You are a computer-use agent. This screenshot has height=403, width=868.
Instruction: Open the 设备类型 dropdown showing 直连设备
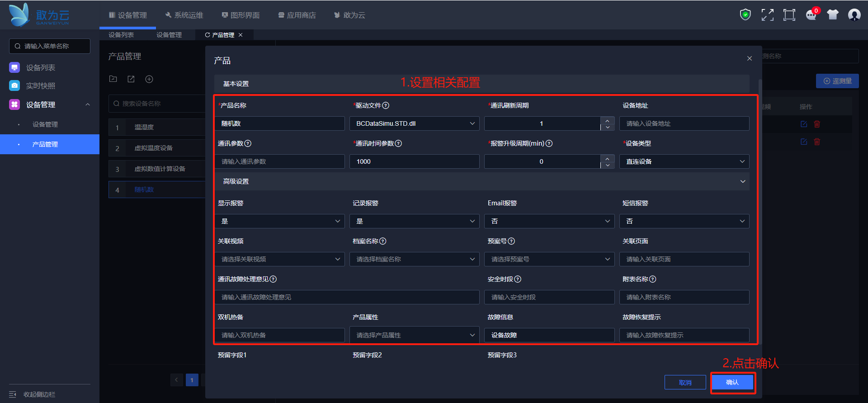[x=684, y=161]
